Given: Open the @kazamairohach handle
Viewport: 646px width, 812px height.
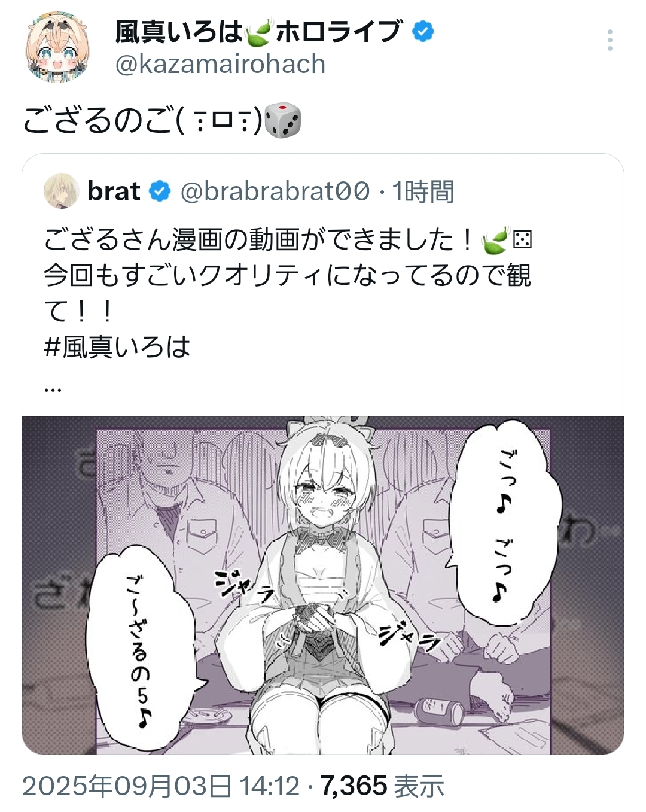Looking at the screenshot, I should click(x=220, y=64).
